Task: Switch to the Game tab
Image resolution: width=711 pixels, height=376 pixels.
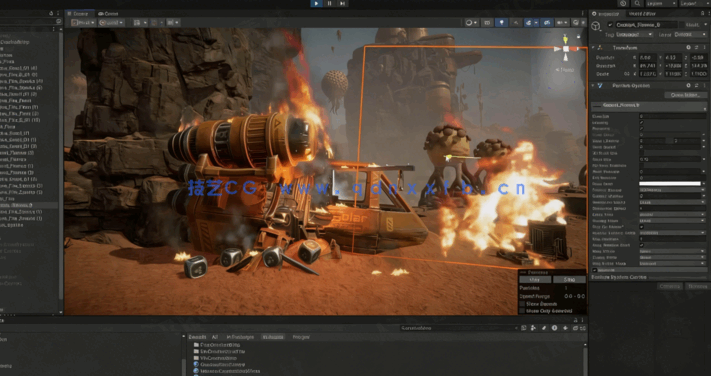Action: click(108, 14)
